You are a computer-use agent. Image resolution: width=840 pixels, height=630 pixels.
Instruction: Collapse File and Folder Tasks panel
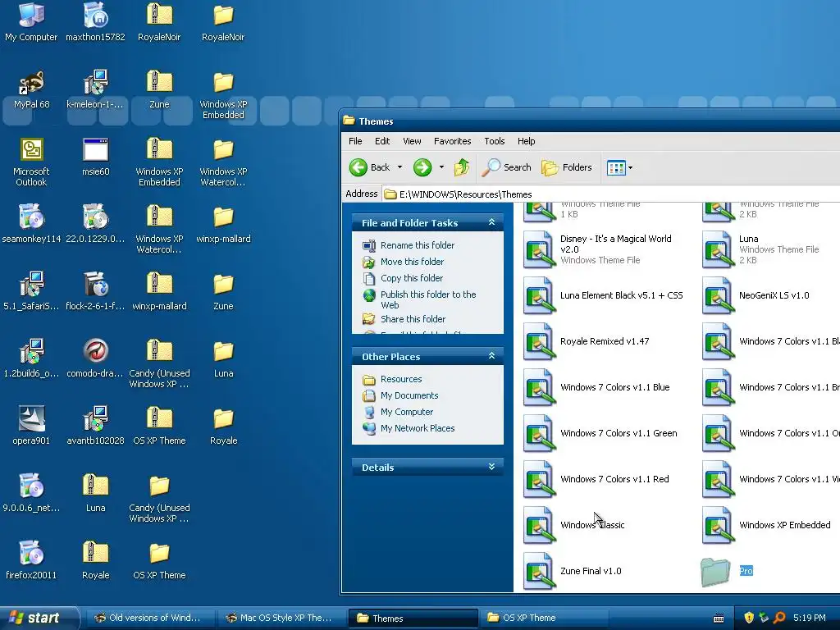pyautogui.click(x=491, y=222)
